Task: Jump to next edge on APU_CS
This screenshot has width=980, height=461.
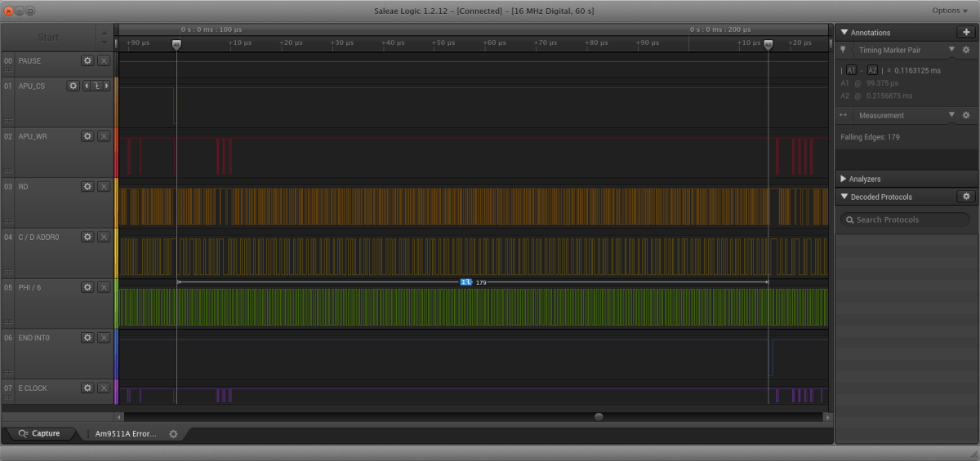Action: pyautogui.click(x=105, y=86)
